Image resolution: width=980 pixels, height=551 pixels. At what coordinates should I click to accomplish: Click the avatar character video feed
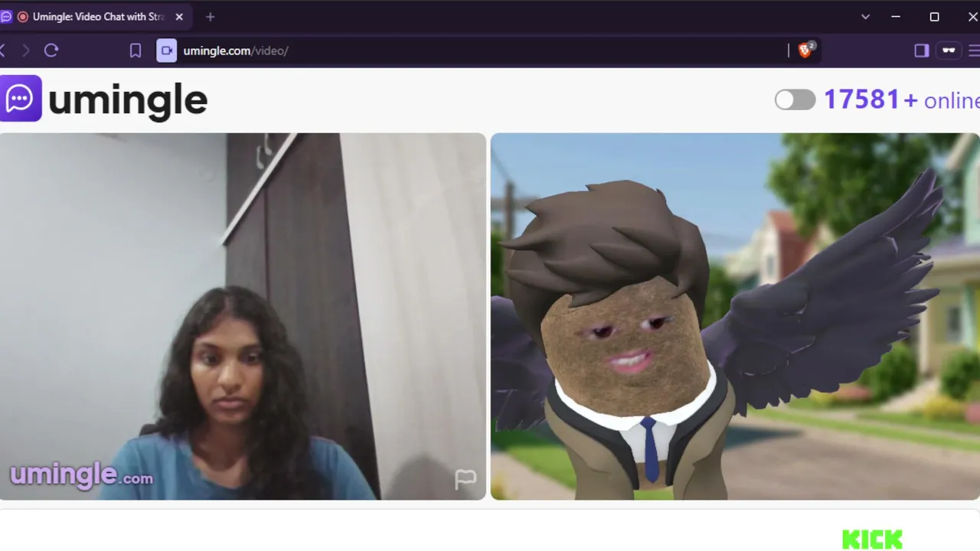click(735, 317)
